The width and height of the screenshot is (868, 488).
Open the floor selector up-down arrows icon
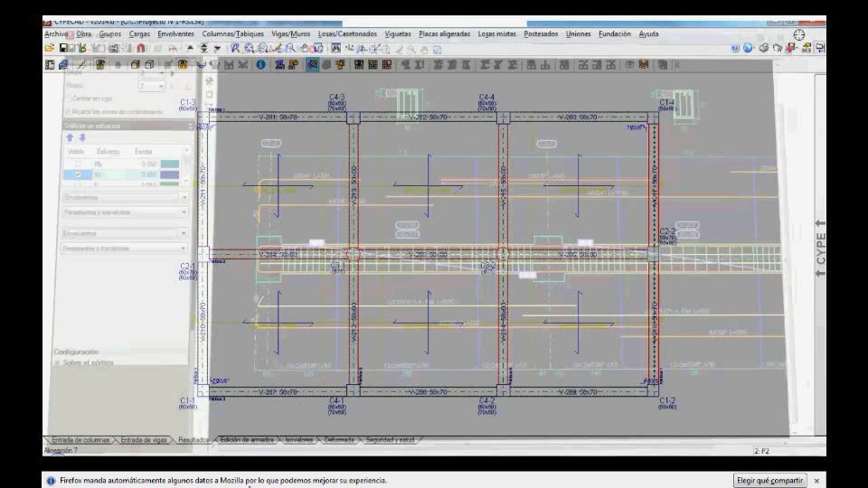[203, 49]
